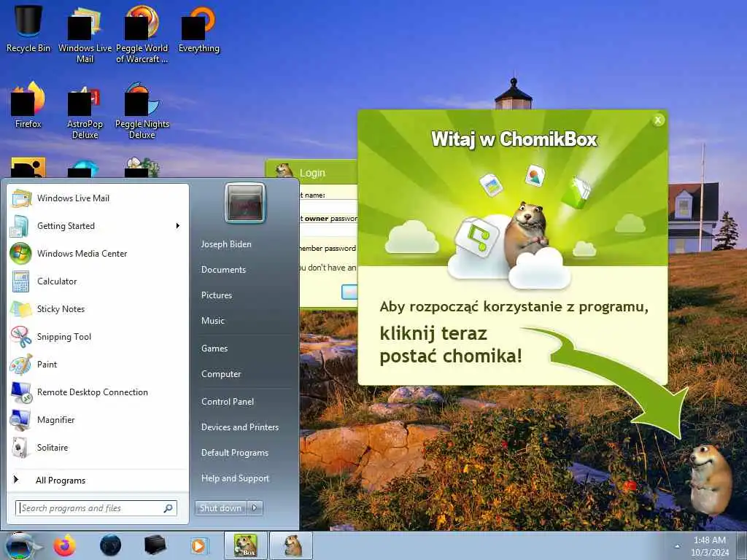Launch Firefox from the taskbar
Image resolution: width=747 pixels, height=560 pixels.
tap(64, 545)
